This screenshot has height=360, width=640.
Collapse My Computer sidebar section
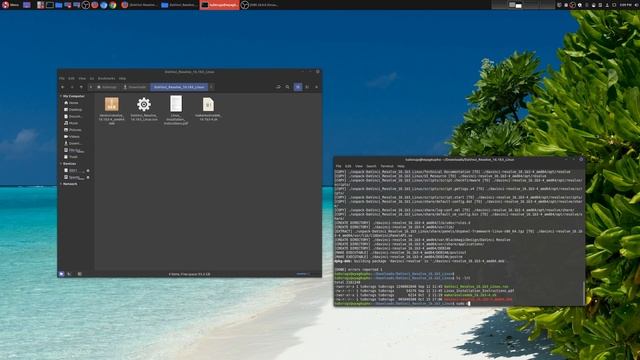(61, 96)
